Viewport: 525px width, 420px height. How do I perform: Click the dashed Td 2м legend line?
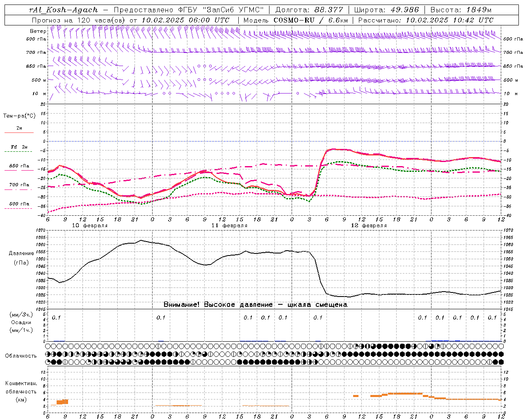click(x=19, y=152)
